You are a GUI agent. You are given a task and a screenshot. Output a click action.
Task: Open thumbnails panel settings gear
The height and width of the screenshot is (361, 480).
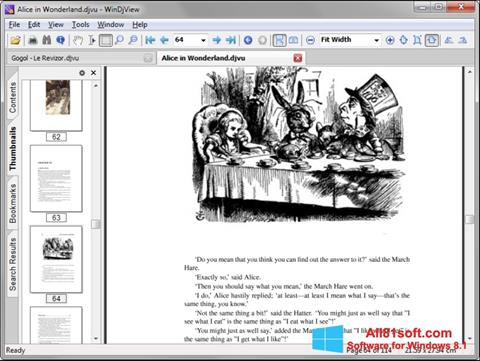tap(82, 73)
